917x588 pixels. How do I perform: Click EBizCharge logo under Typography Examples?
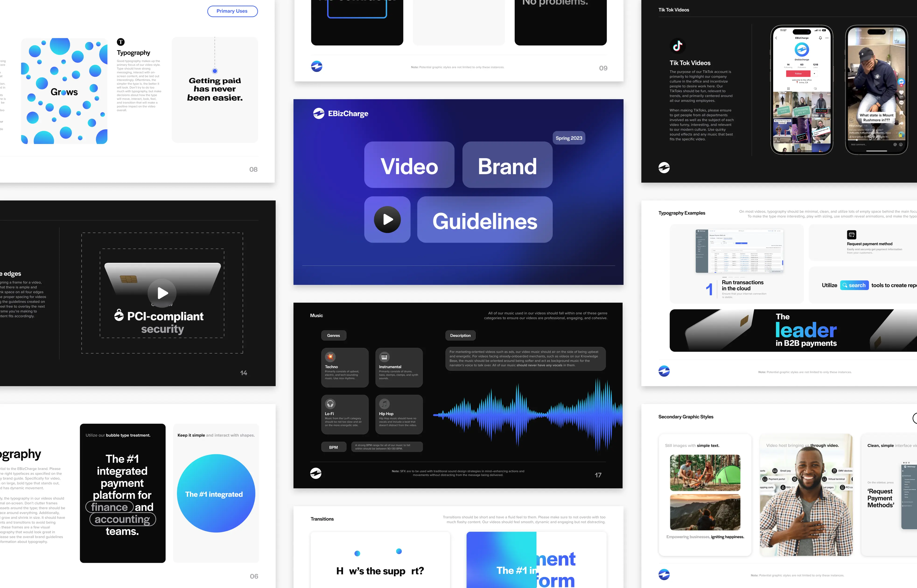[664, 371]
